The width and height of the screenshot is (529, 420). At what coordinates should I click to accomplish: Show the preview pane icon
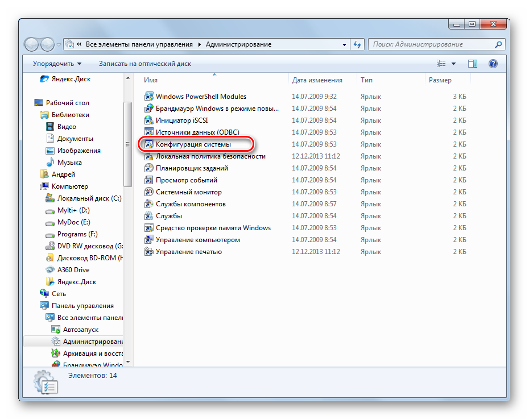[473, 64]
